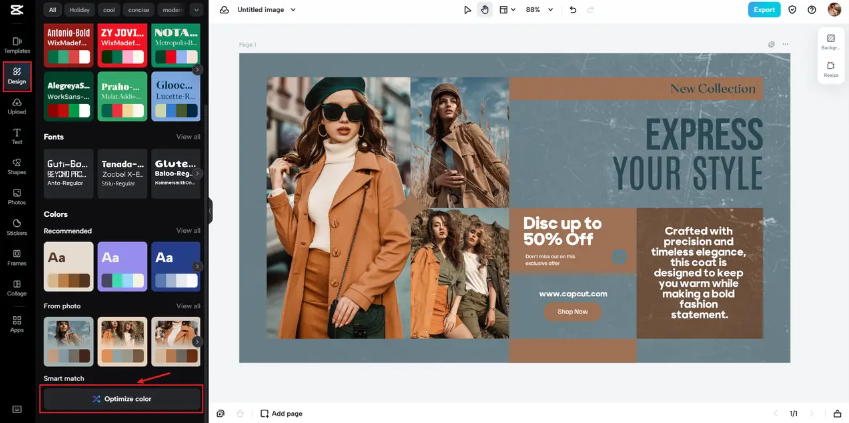This screenshot has width=849, height=423.
Task: Click View all next to Fonts
Action: (188, 137)
